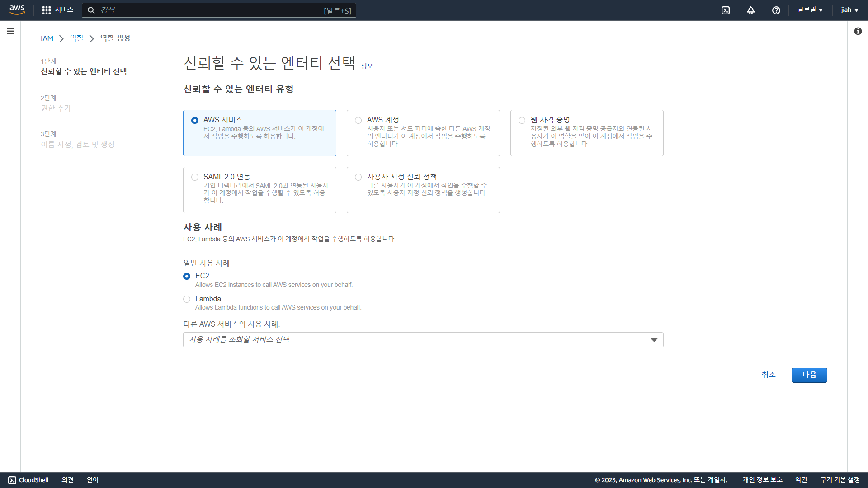This screenshot has width=868, height=488.
Task: Open the 정보 info link
Action: click(x=367, y=66)
